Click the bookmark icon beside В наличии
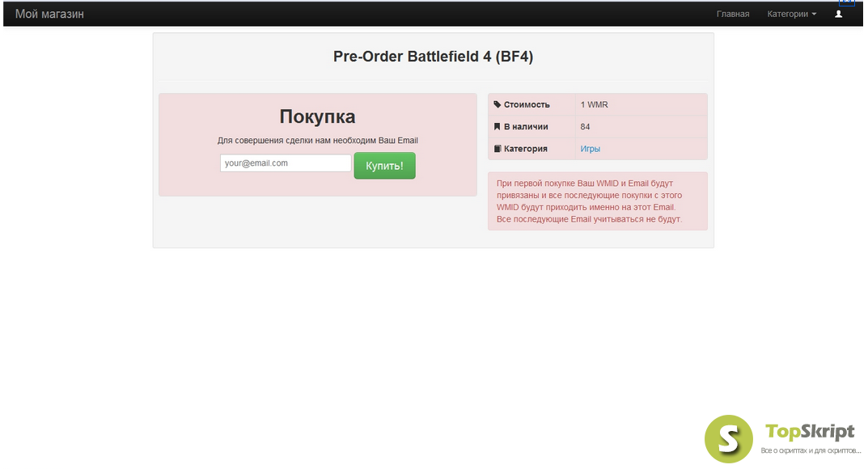868x469 pixels. [498, 127]
